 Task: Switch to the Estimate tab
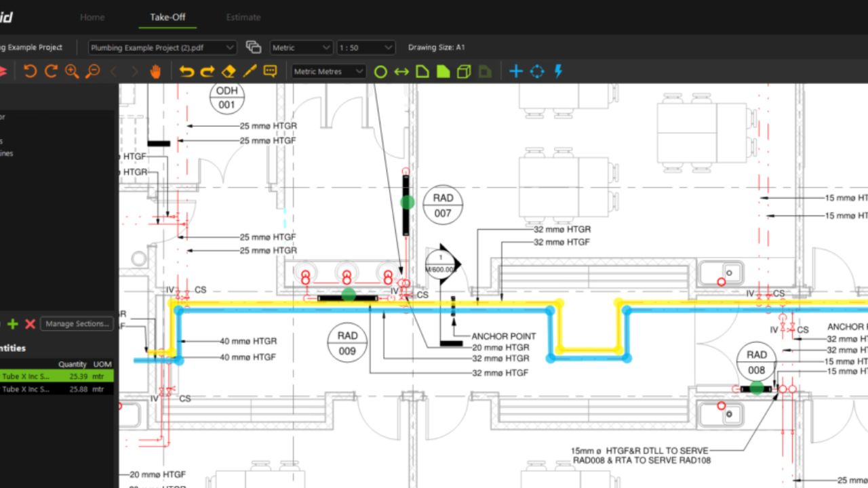pyautogui.click(x=243, y=17)
